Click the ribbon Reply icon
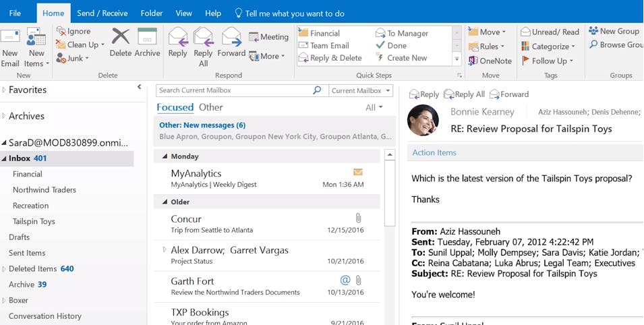 click(178, 37)
